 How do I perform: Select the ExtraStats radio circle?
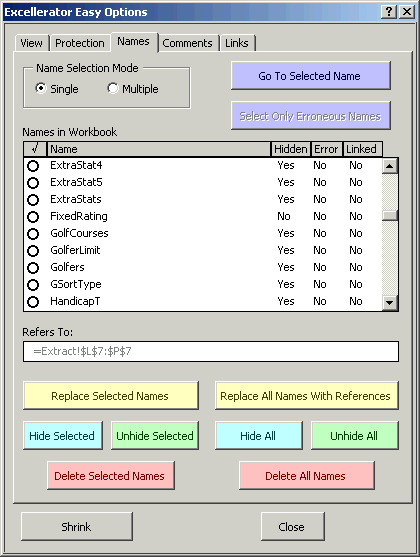coord(33,200)
